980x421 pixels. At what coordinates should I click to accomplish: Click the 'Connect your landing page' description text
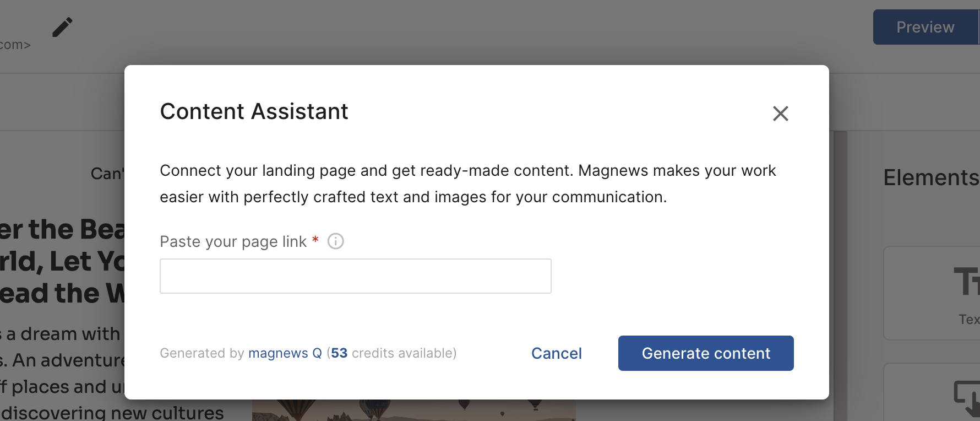468,183
